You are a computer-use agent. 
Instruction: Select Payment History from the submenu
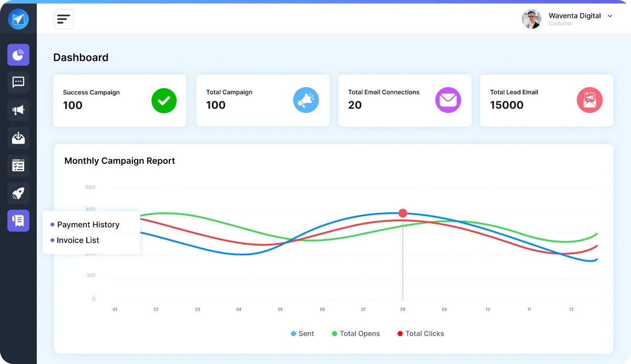click(x=88, y=224)
